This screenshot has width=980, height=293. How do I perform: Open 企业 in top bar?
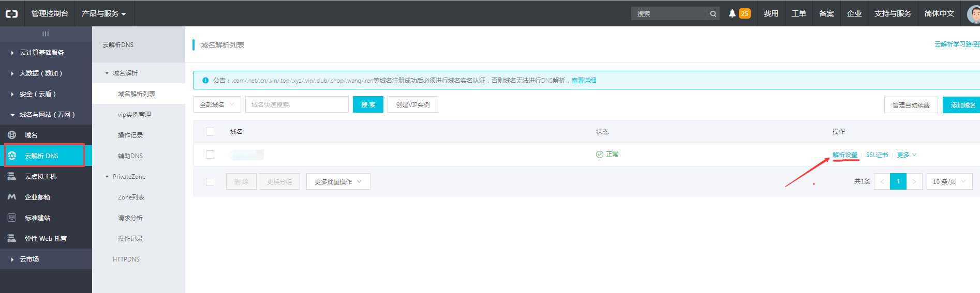pos(854,13)
